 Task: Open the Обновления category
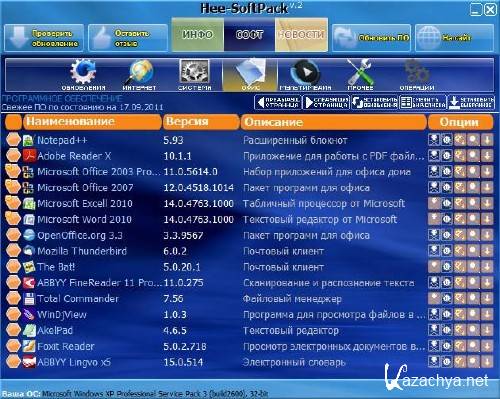click(83, 74)
